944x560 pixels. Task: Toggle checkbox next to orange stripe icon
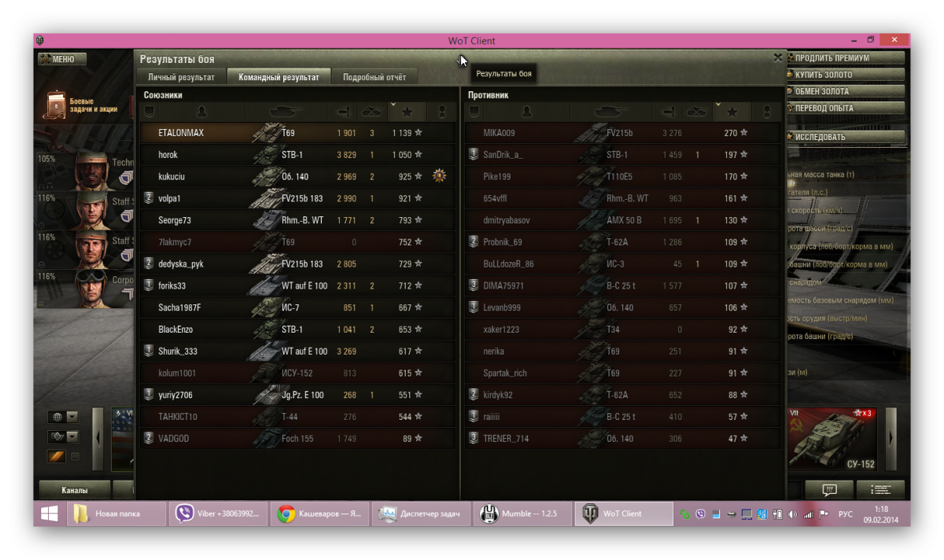pos(76,456)
